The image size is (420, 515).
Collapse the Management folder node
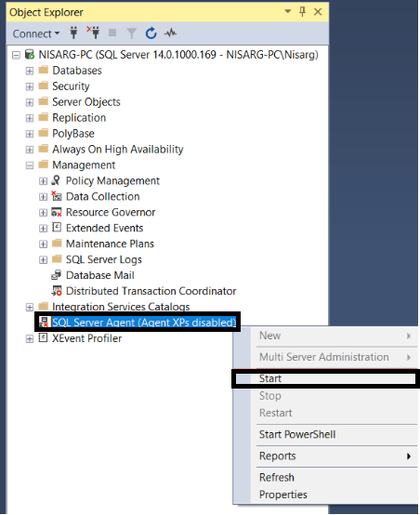point(30,165)
